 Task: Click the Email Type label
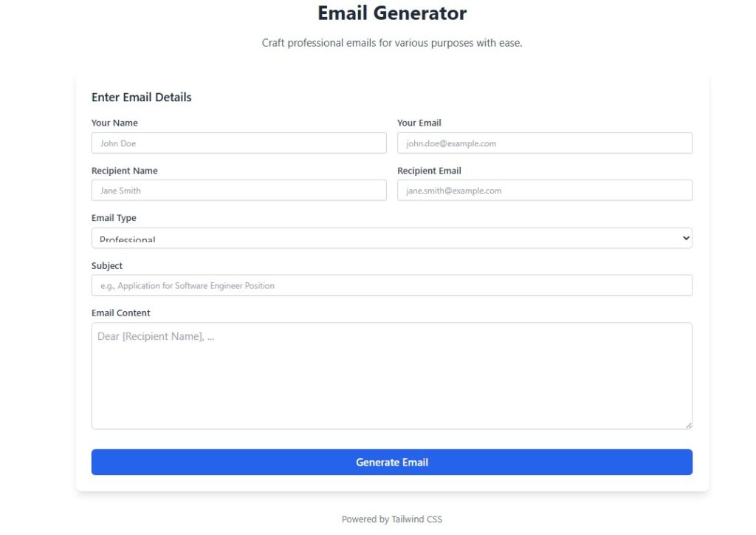[x=113, y=217]
